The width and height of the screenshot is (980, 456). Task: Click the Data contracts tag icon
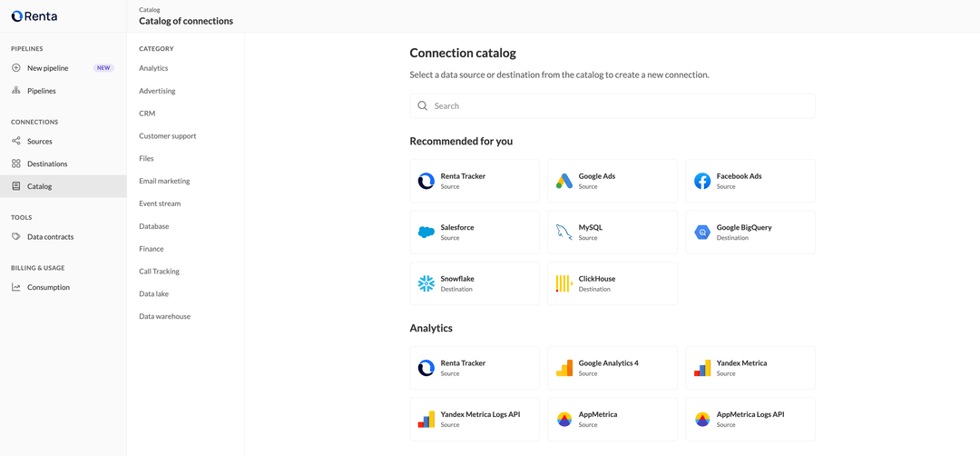click(x=16, y=236)
